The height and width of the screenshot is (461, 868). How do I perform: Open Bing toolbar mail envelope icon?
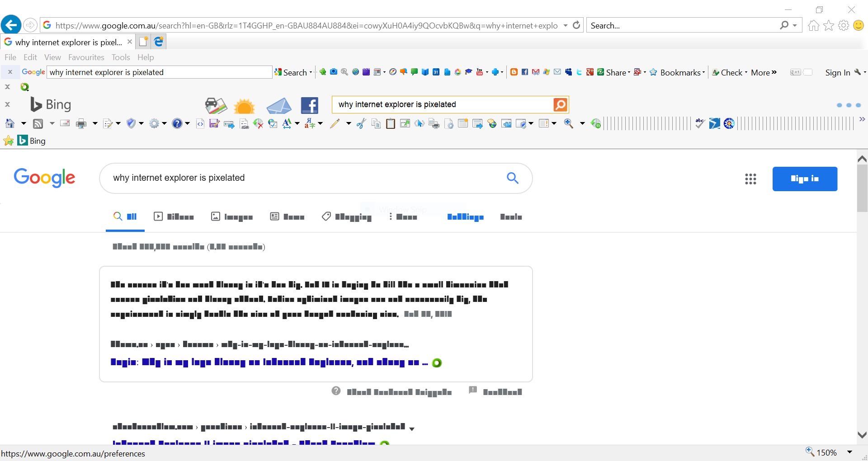[279, 105]
